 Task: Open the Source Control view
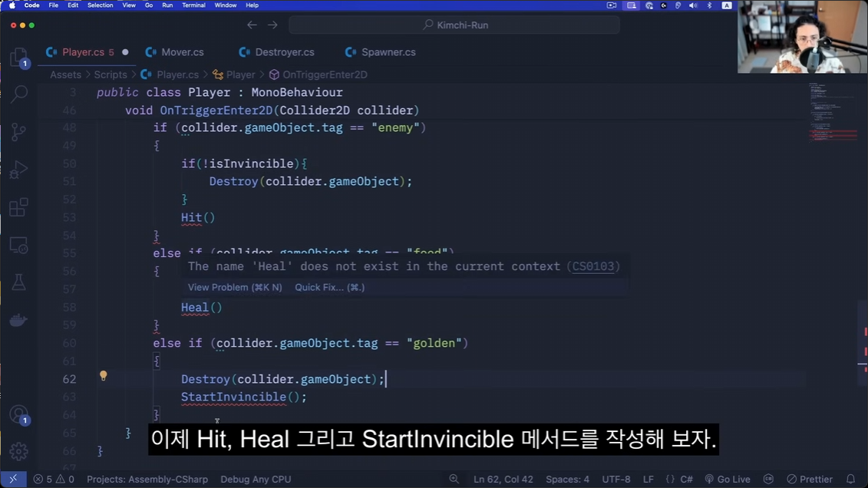tap(19, 132)
